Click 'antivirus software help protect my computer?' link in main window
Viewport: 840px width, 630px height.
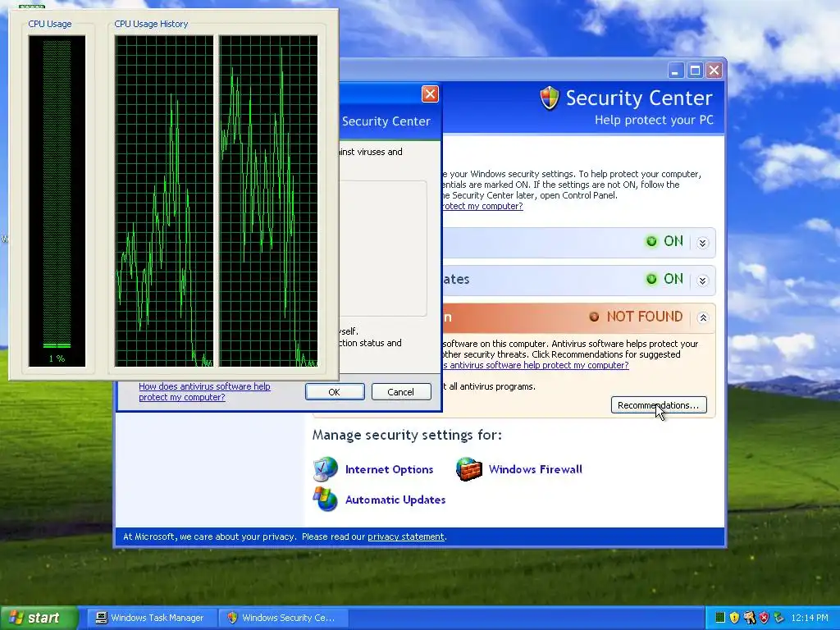[536, 365]
